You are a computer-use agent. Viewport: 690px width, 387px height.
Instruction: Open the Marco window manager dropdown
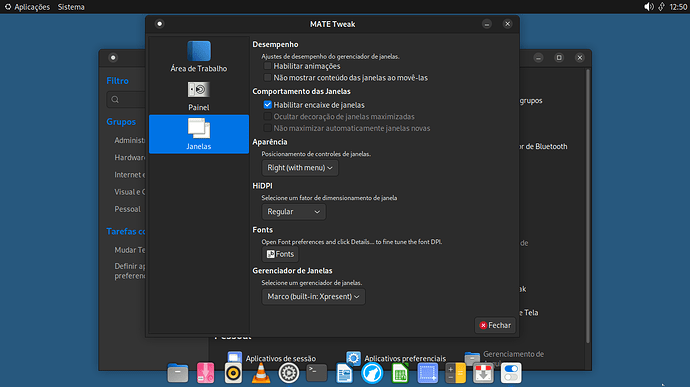pos(313,297)
